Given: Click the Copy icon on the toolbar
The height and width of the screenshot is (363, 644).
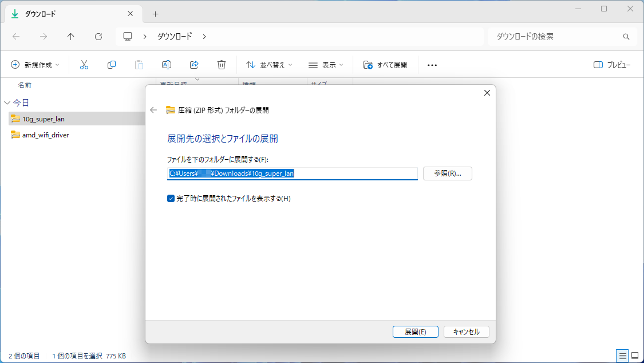Looking at the screenshot, I should coord(112,64).
